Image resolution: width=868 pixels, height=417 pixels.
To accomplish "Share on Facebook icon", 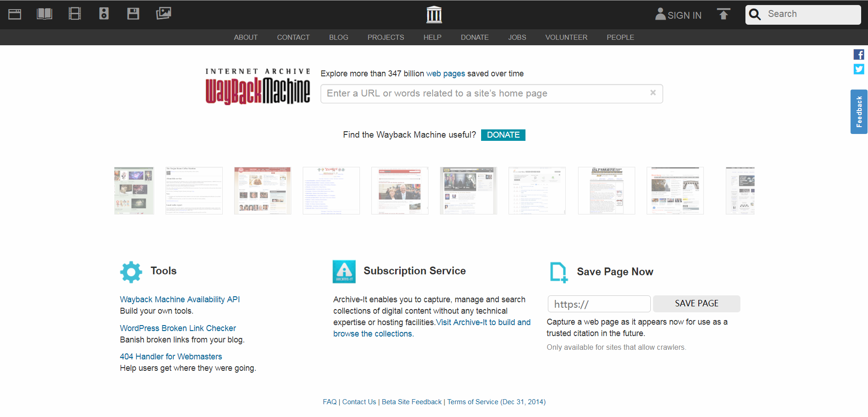I will click(859, 54).
